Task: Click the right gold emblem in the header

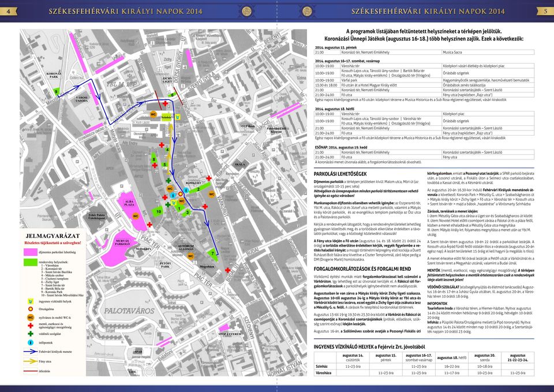Action: pyautogui.click(x=307, y=11)
